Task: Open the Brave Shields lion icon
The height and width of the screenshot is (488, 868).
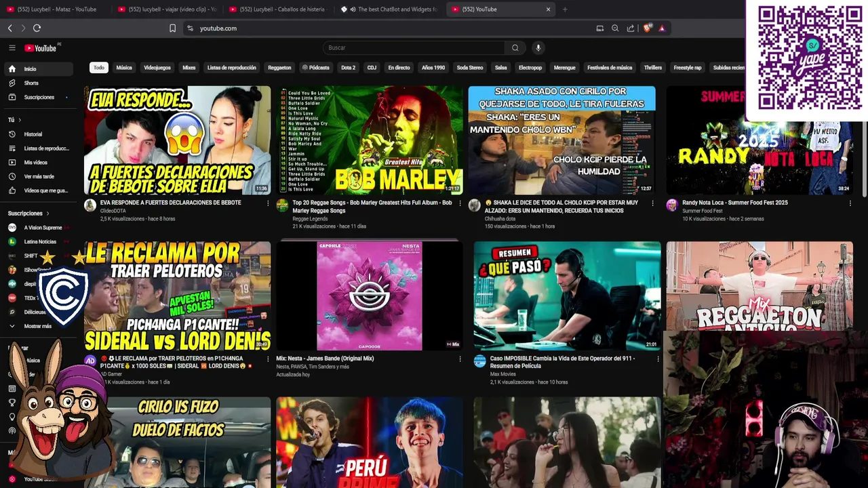Action: coord(647,28)
